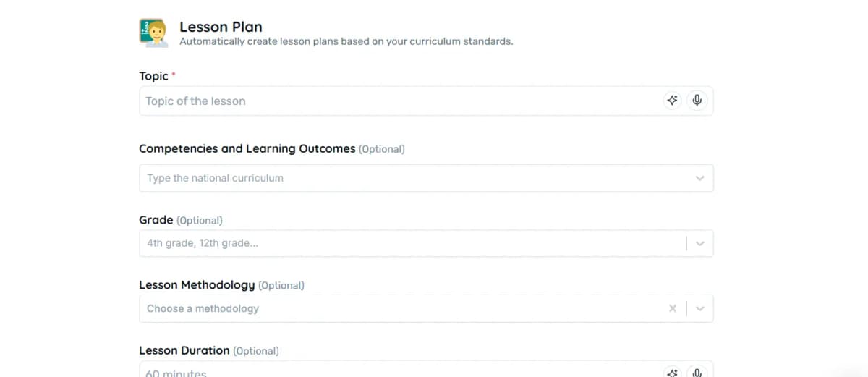
Task: Focus the Topic of the lesson input
Action: [x=398, y=101]
